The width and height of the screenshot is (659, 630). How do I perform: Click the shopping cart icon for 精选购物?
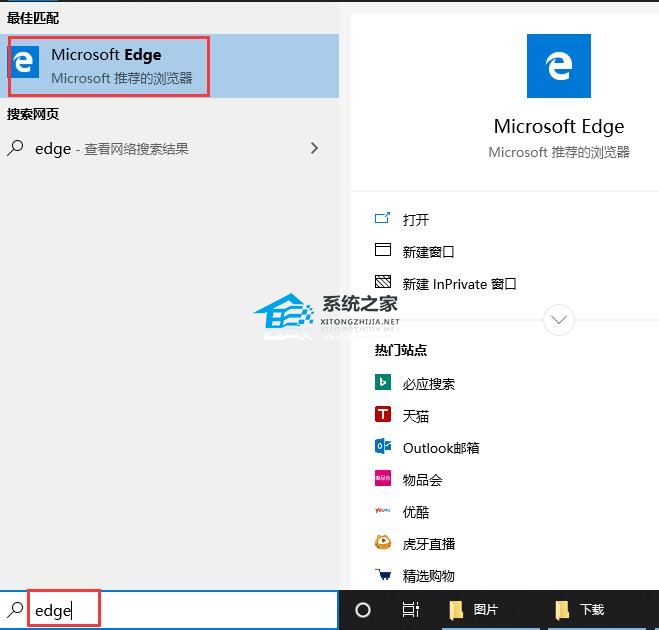(382, 574)
